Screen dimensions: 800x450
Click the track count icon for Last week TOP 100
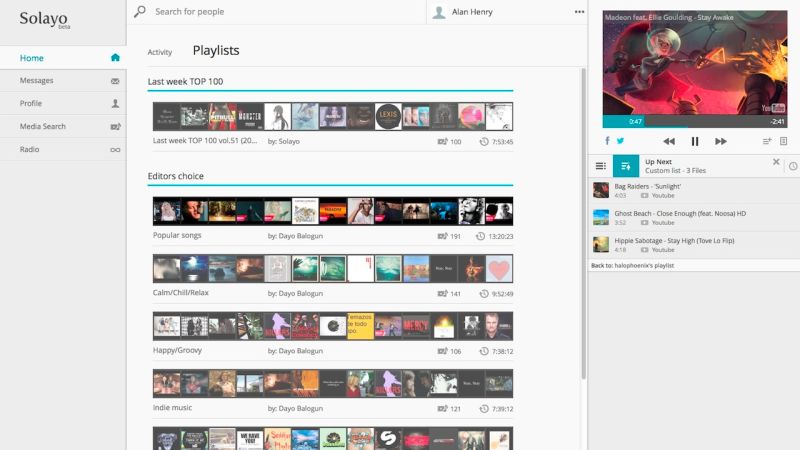[442, 142]
